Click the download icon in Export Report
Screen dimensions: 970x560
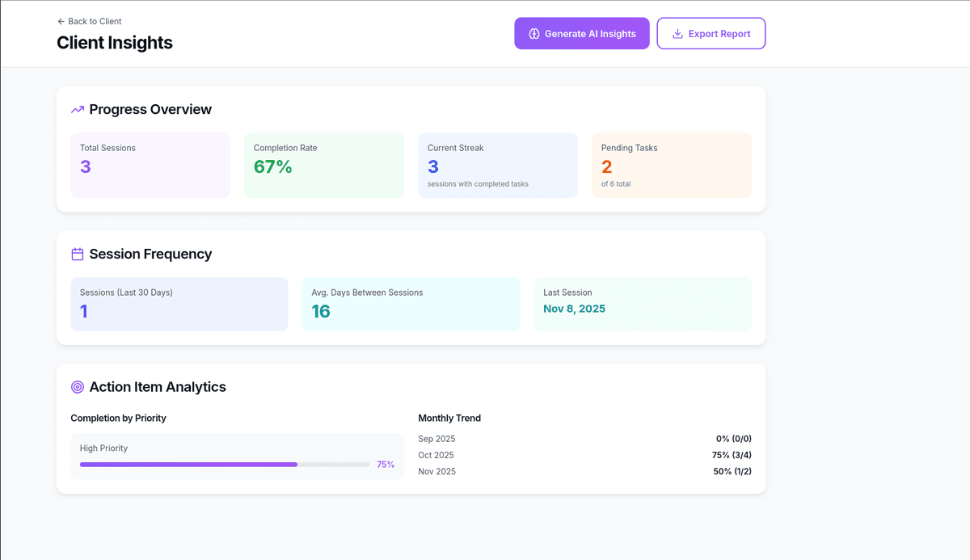point(677,34)
